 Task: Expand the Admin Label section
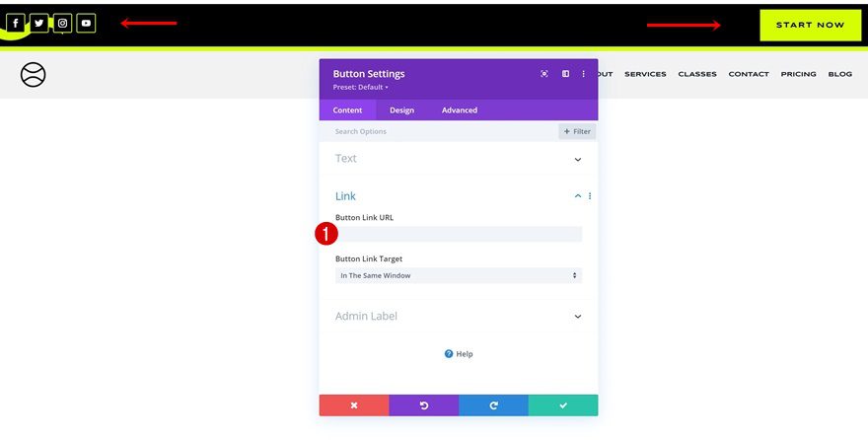[578, 317]
